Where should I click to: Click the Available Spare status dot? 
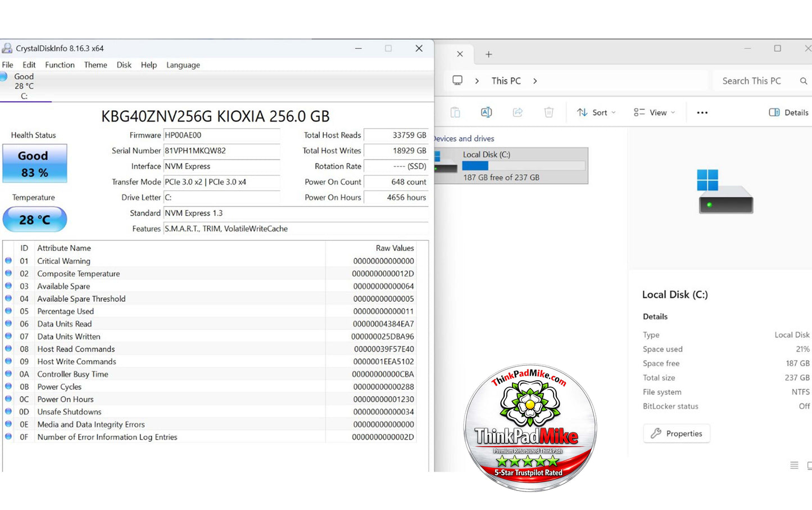8,286
